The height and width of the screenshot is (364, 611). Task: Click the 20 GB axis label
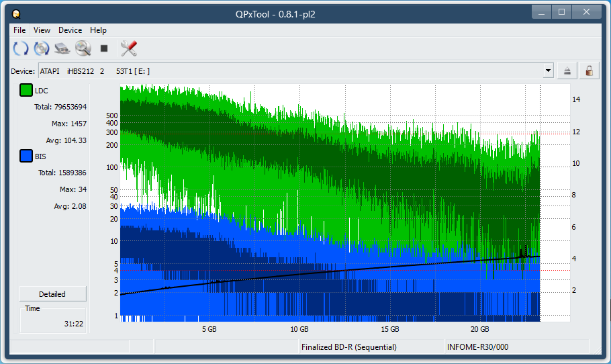point(479,329)
